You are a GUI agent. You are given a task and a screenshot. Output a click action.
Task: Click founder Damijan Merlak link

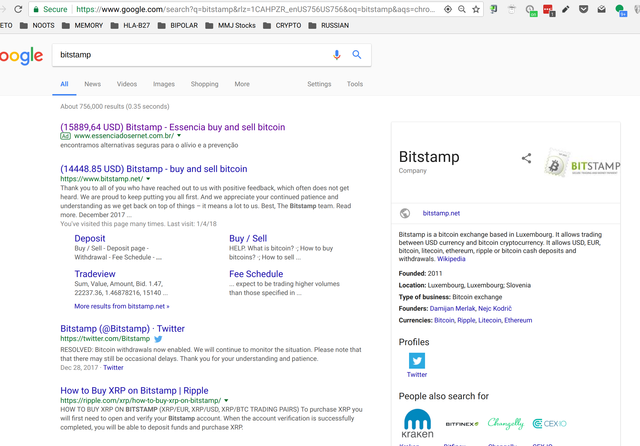(452, 308)
